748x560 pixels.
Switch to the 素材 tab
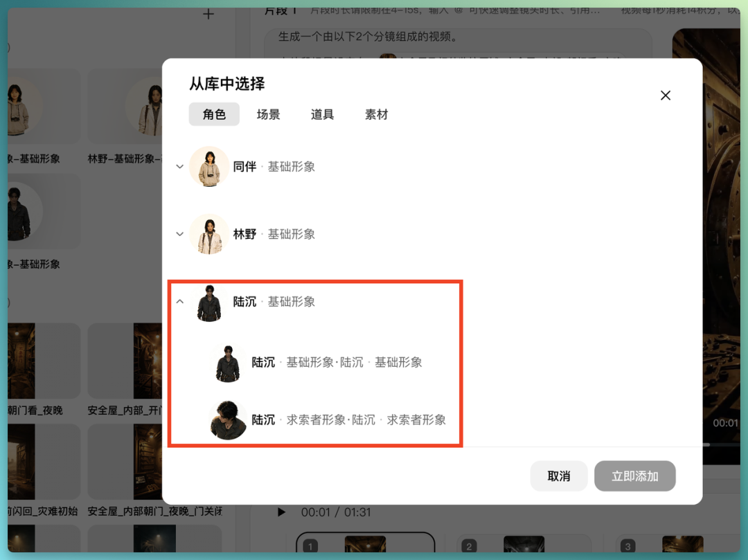(x=376, y=114)
